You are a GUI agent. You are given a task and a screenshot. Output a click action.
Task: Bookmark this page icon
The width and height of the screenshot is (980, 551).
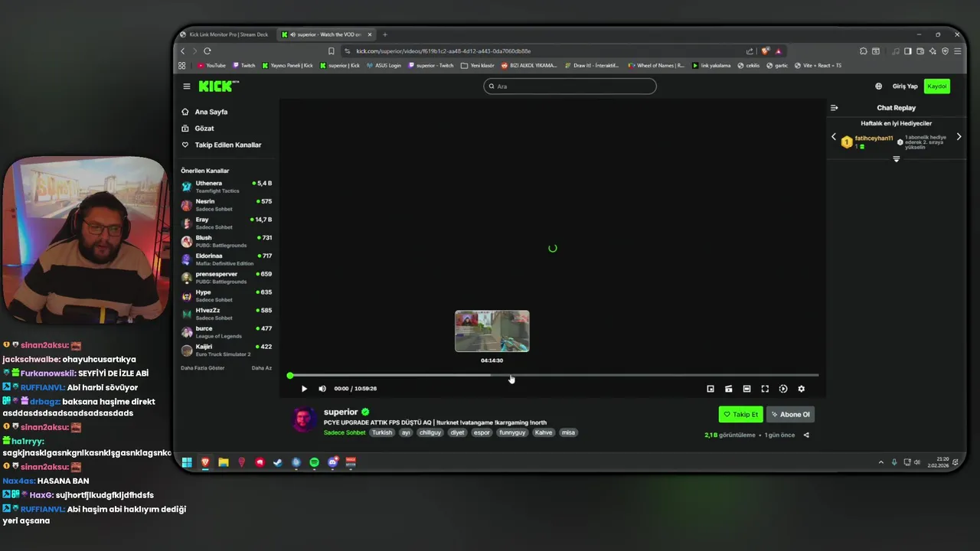(331, 51)
